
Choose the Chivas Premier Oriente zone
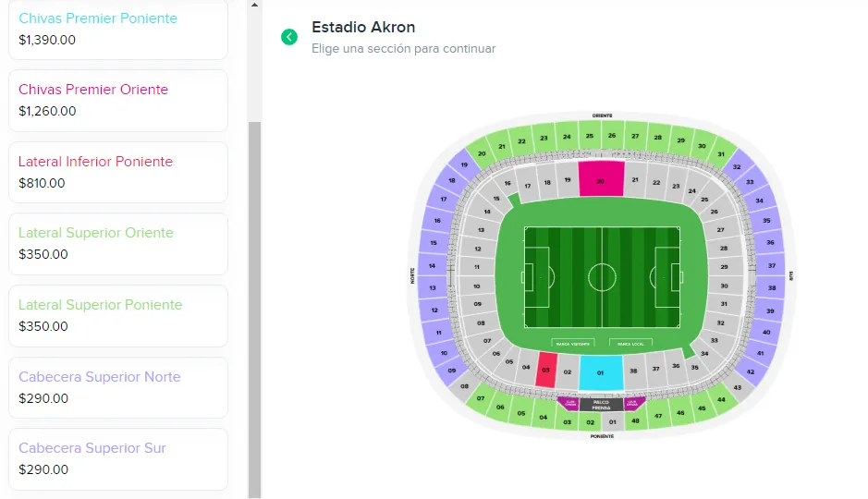pos(117,100)
